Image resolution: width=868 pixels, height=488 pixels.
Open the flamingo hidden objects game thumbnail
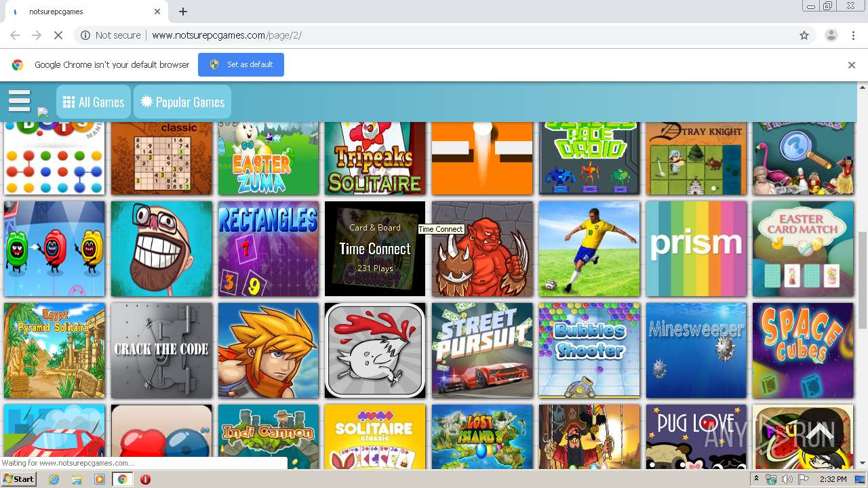tap(803, 159)
